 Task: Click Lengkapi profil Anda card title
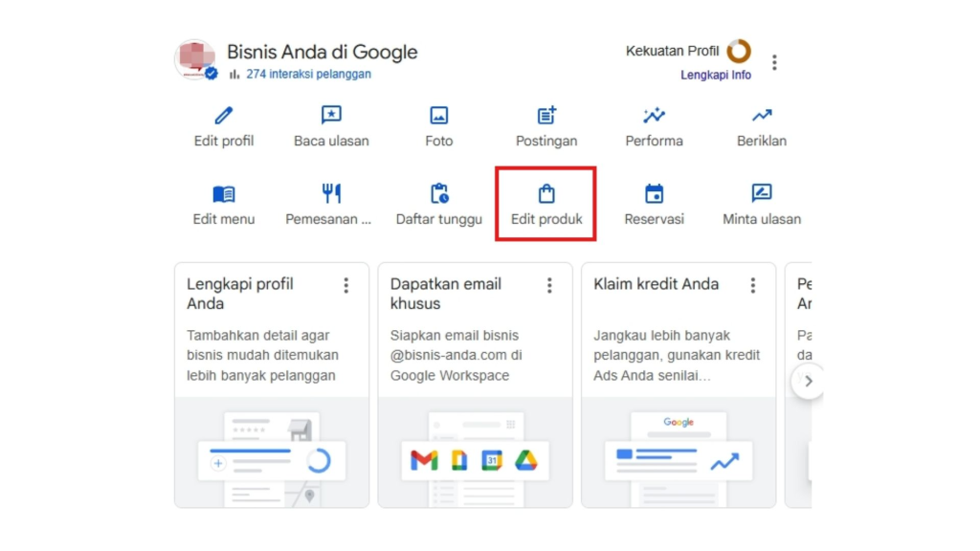(240, 294)
